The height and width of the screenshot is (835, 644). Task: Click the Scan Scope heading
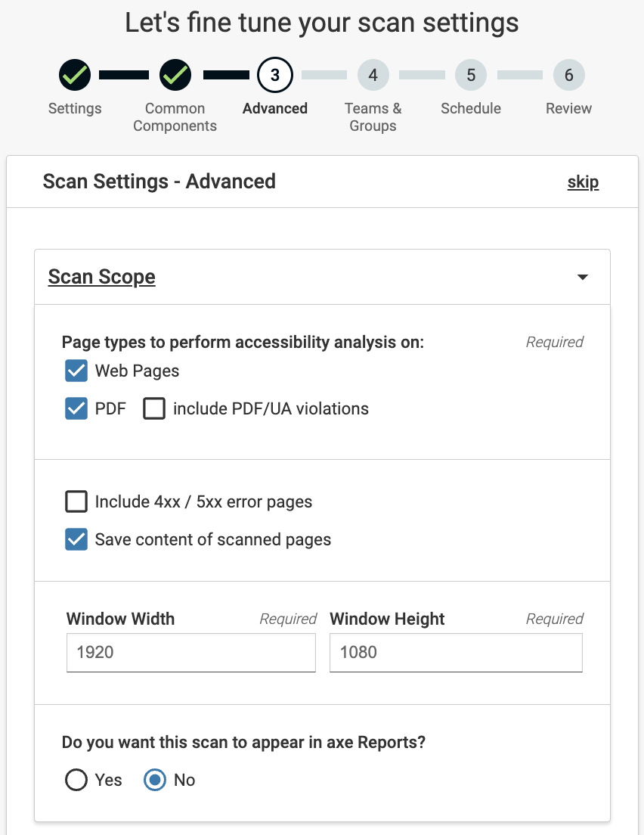tap(101, 277)
